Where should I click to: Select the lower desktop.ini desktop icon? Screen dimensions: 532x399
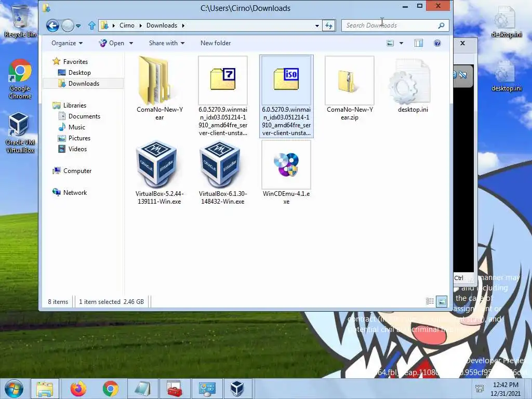[x=507, y=75]
